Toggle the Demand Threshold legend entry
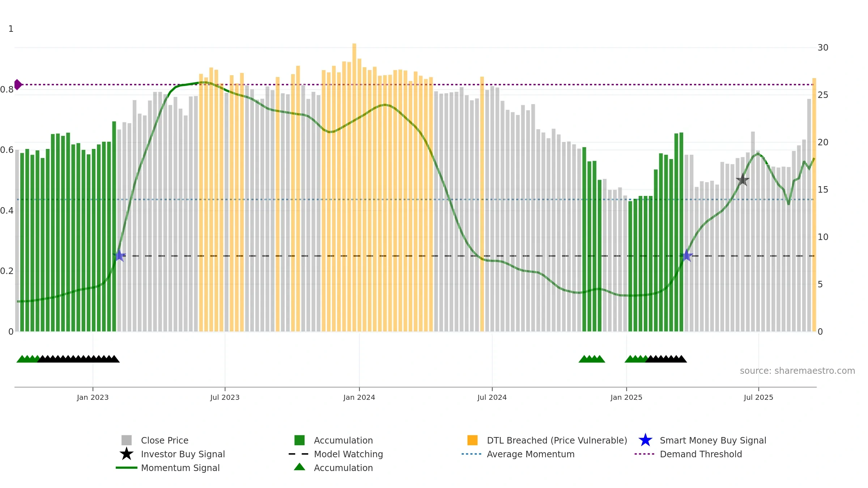This screenshot has width=868, height=488. (688, 454)
